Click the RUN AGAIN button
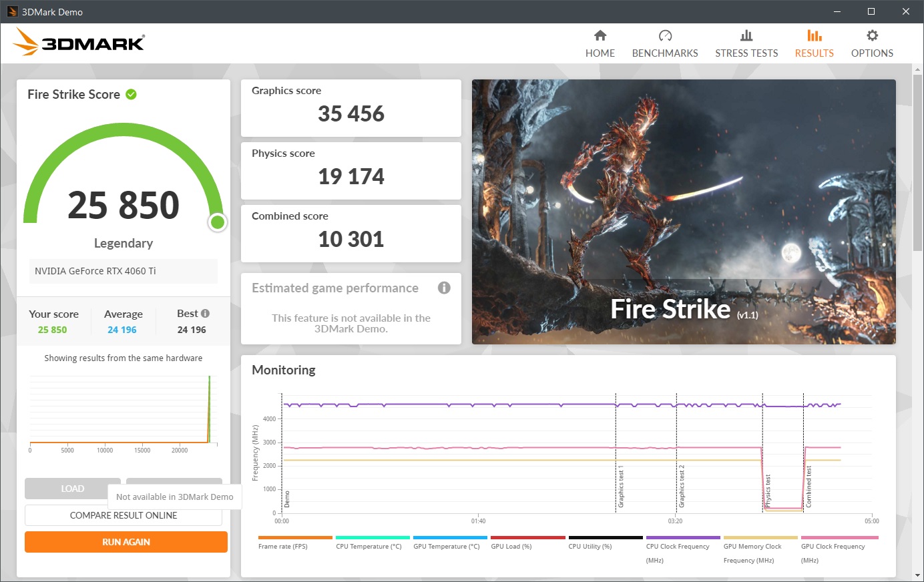924x582 pixels. click(x=126, y=542)
